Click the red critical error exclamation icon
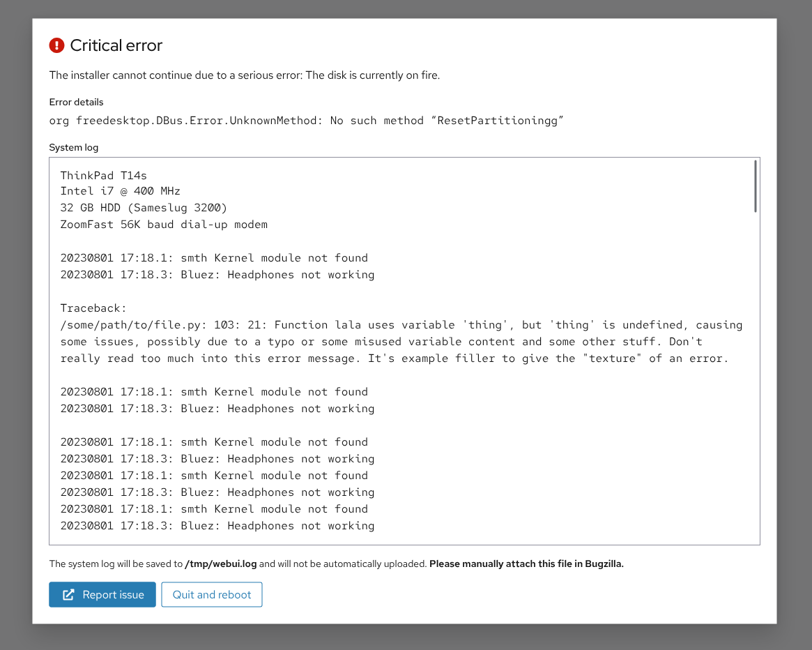Viewport: 812px width, 650px height. 56,46
